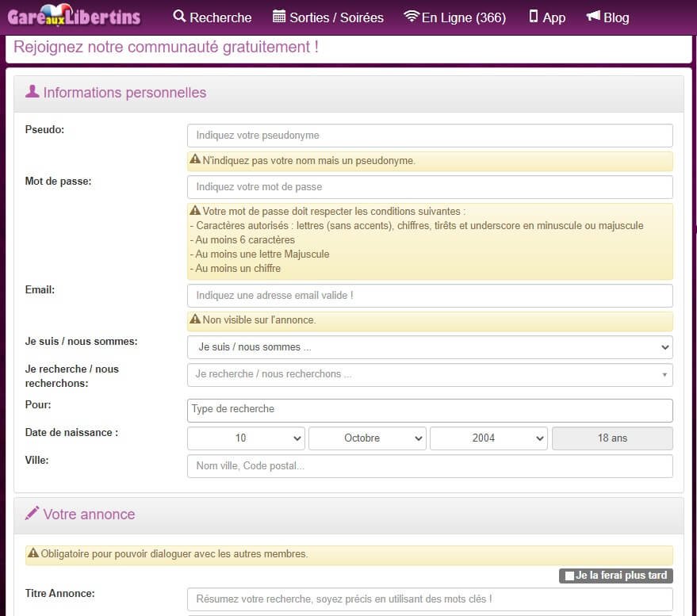Expand the Je recherche / nous recherchons selector

[429, 374]
